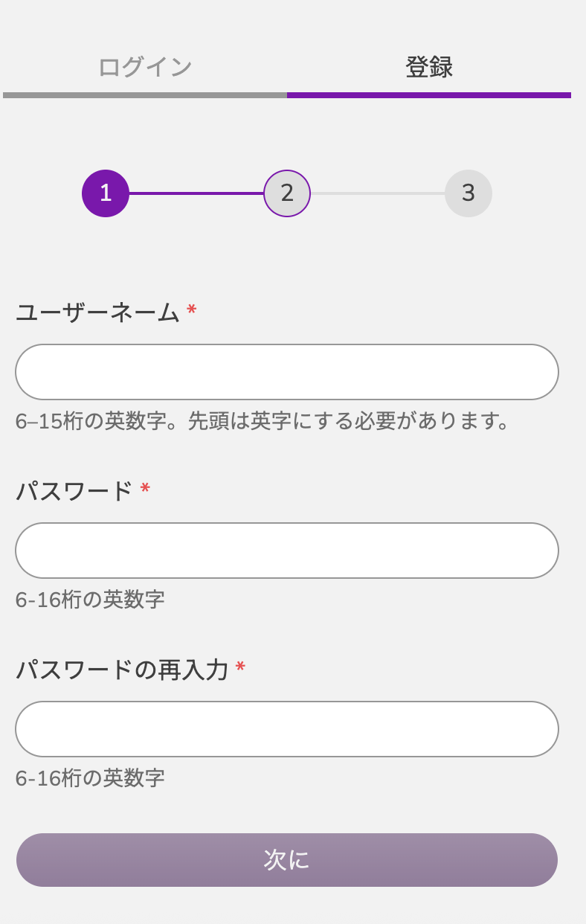Jump to step 2 in the progress stepper

pos(287,193)
